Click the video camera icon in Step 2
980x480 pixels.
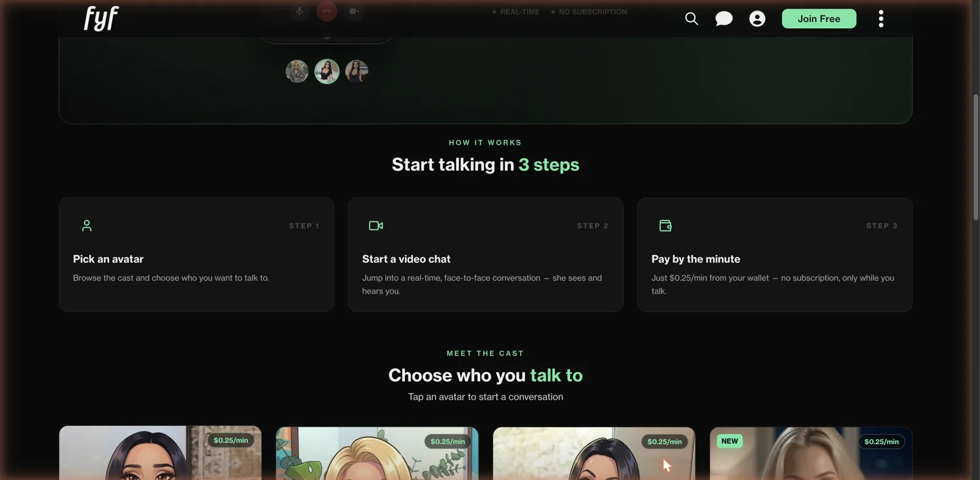(376, 226)
